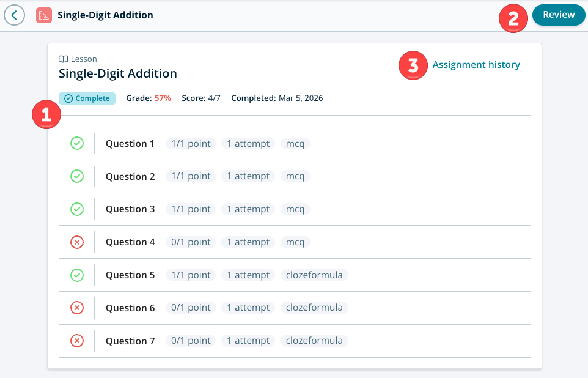Screen dimensions: 588x378
Task: Click the green checkmark icon for Question 1
Action: click(x=77, y=144)
